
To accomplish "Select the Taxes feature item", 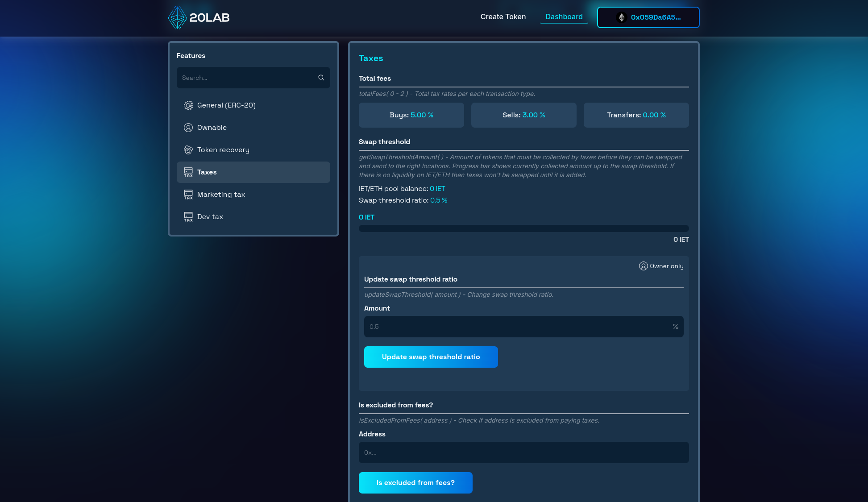I will point(253,172).
